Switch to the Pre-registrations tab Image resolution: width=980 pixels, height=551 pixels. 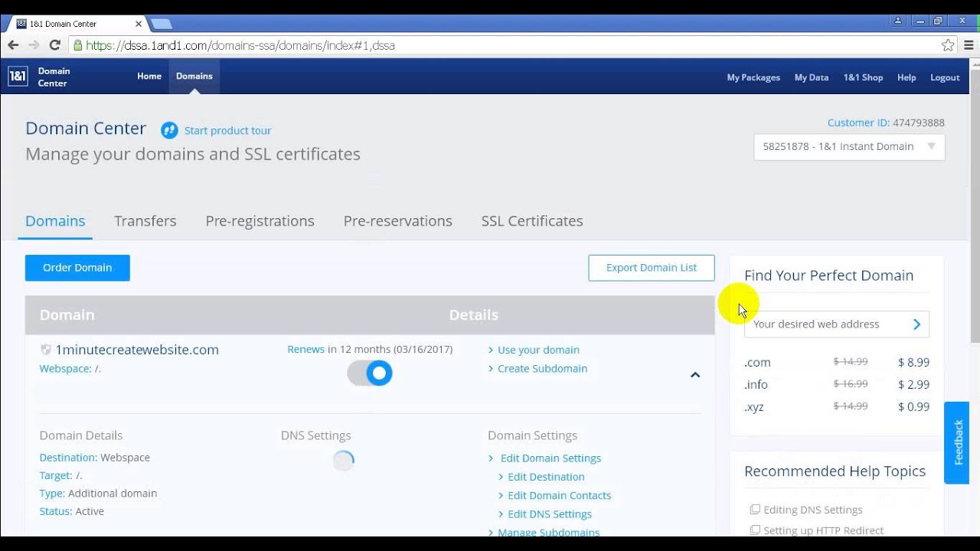click(260, 220)
